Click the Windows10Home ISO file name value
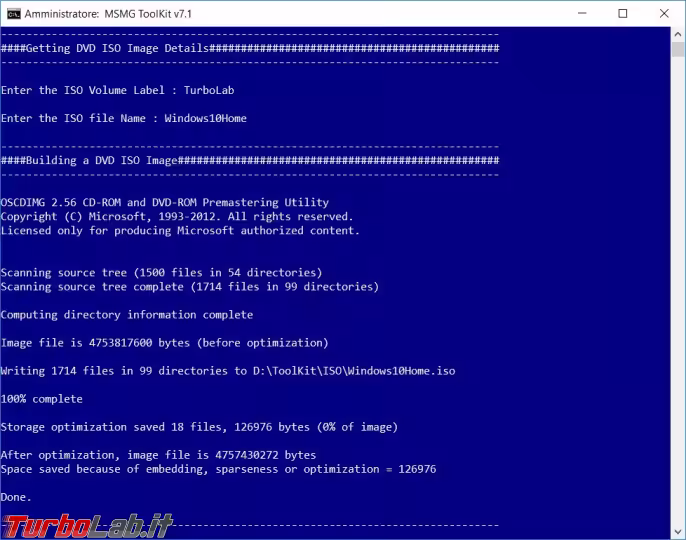Screen dimensions: 686x540 206,119
